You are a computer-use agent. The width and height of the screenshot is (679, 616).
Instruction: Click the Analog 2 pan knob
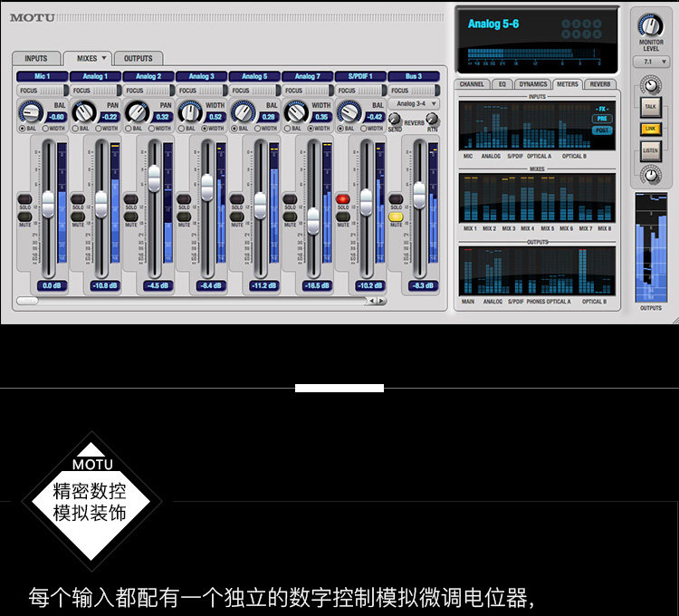click(137, 112)
